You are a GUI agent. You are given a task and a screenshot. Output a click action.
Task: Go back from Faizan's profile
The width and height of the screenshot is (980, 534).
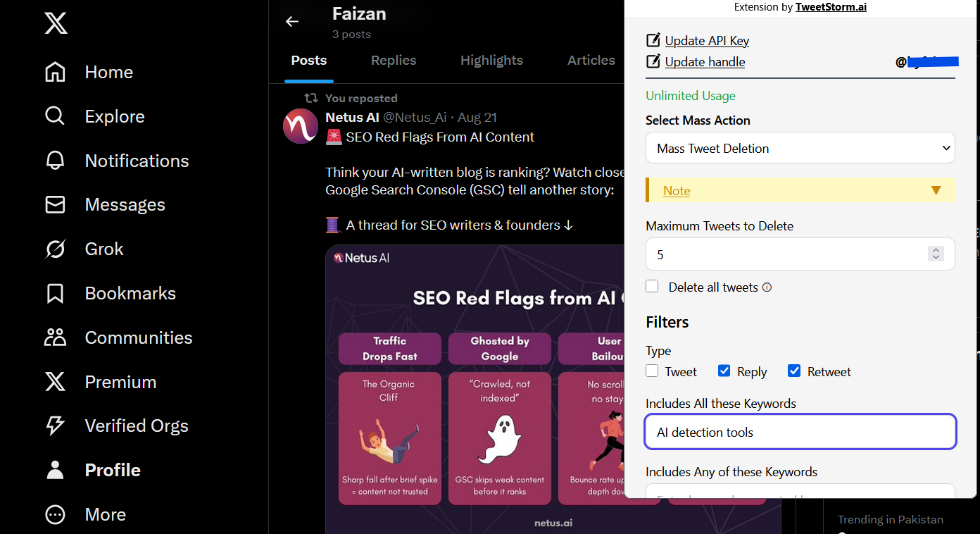pos(292,21)
